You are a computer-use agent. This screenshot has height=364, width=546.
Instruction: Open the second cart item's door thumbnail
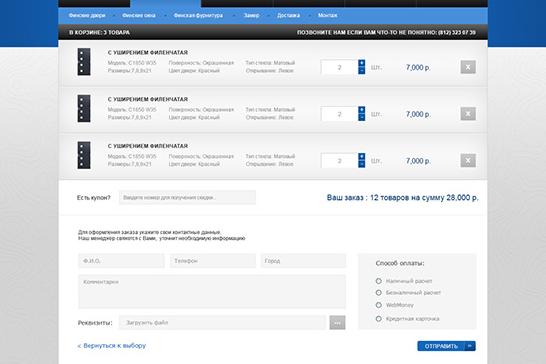[x=84, y=108]
